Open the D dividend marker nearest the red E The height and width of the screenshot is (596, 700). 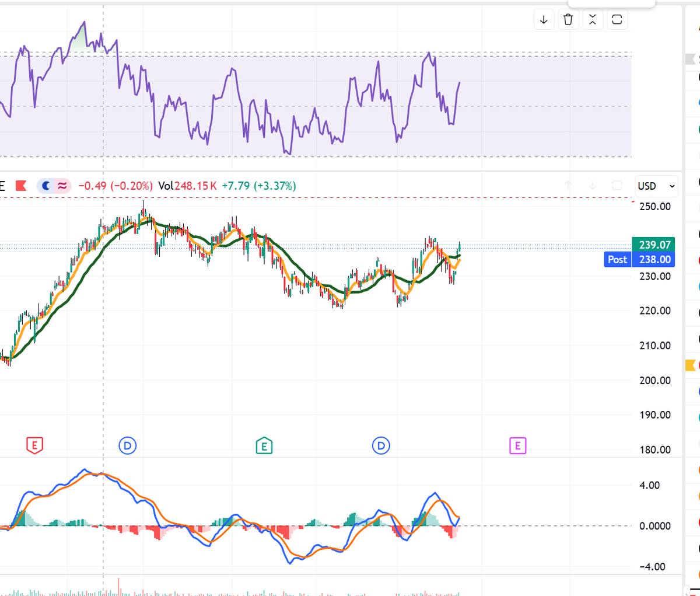pyautogui.click(x=127, y=446)
